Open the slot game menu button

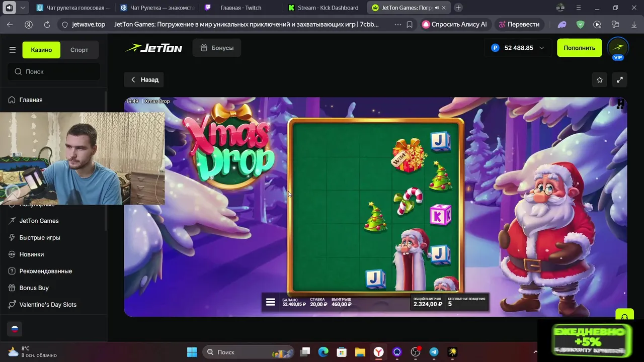pyautogui.click(x=271, y=302)
